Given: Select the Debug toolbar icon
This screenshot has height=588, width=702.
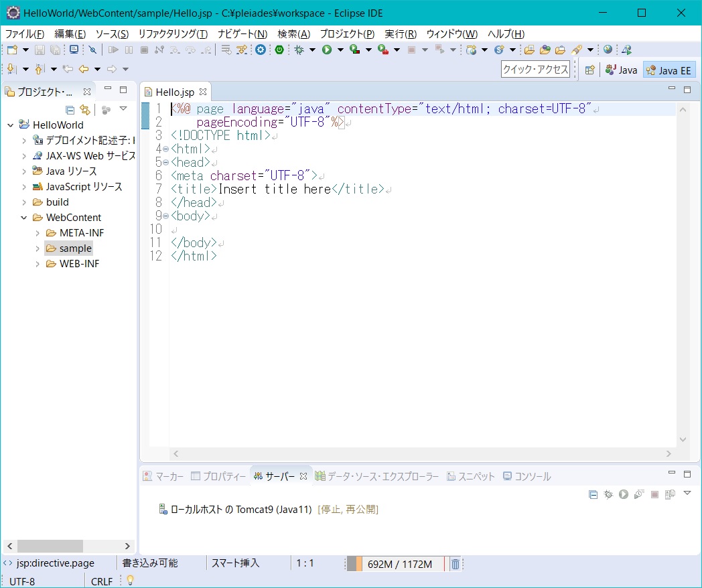Looking at the screenshot, I should (x=299, y=50).
